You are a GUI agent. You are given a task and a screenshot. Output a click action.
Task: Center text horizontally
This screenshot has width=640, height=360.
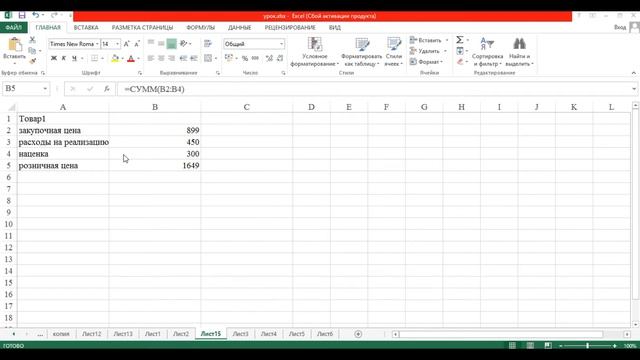161,58
